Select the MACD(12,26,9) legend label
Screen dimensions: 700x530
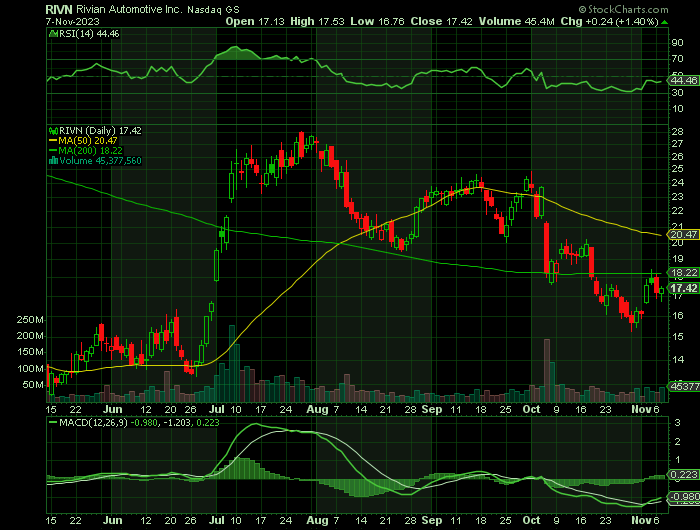point(93,422)
